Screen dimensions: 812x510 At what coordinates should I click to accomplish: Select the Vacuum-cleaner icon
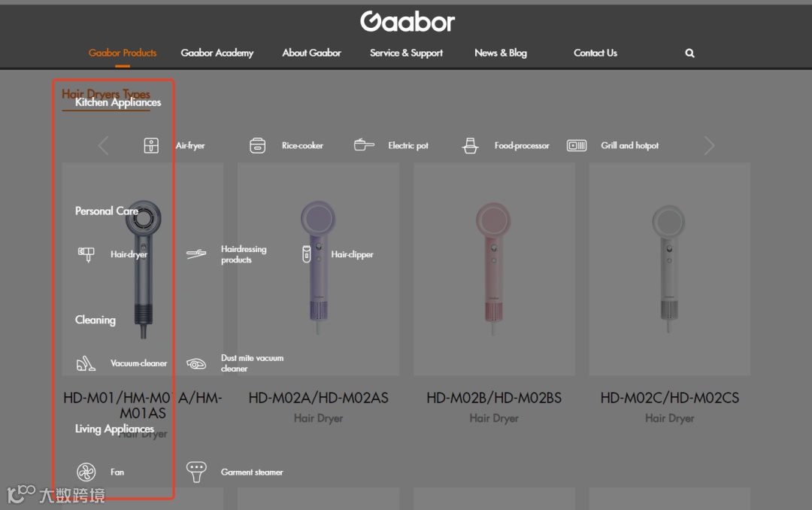(86, 363)
